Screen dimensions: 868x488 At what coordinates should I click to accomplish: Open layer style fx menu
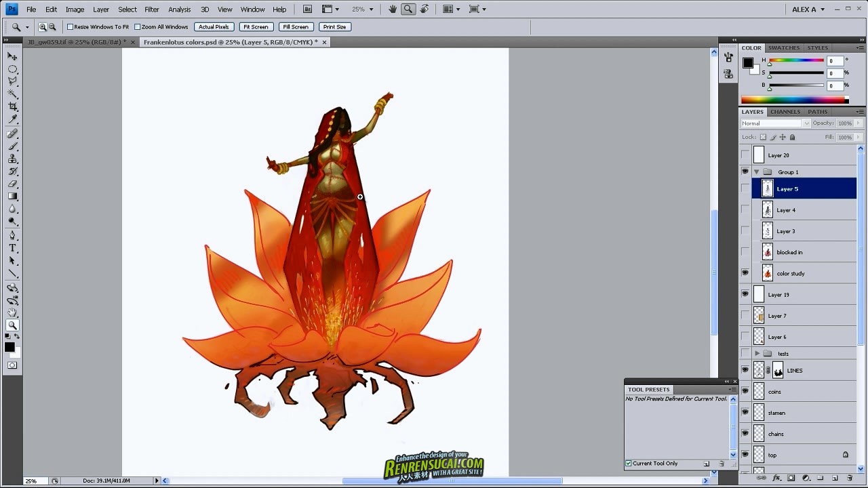click(776, 479)
